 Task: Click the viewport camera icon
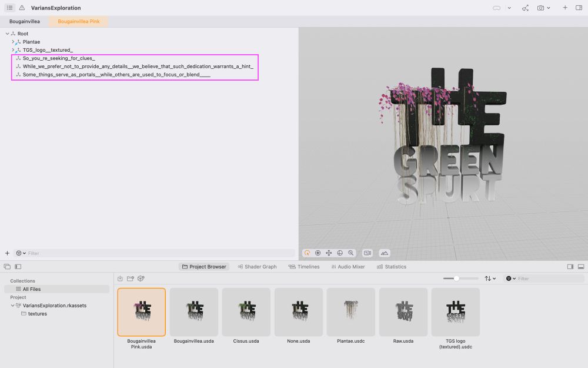[x=367, y=253]
